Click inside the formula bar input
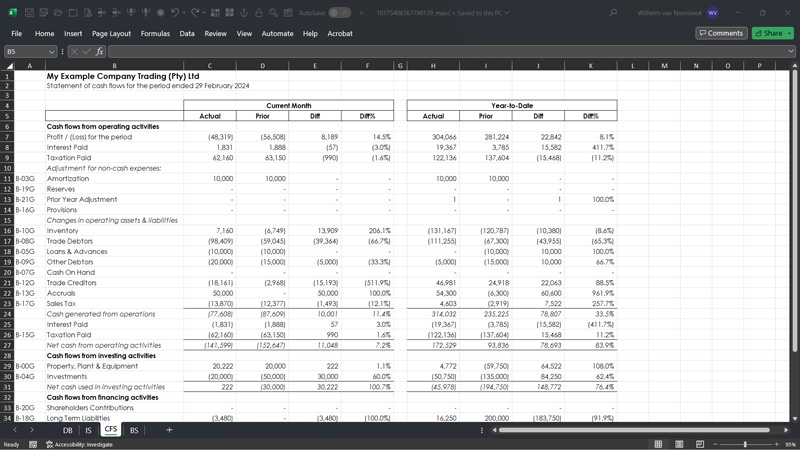Viewport: 800px width, 450px height. point(447,52)
